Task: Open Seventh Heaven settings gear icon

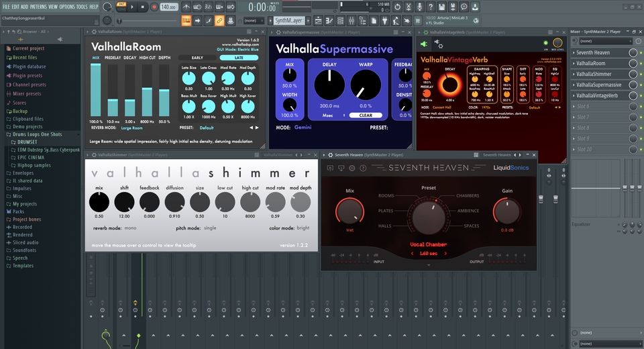Action: click(x=352, y=168)
